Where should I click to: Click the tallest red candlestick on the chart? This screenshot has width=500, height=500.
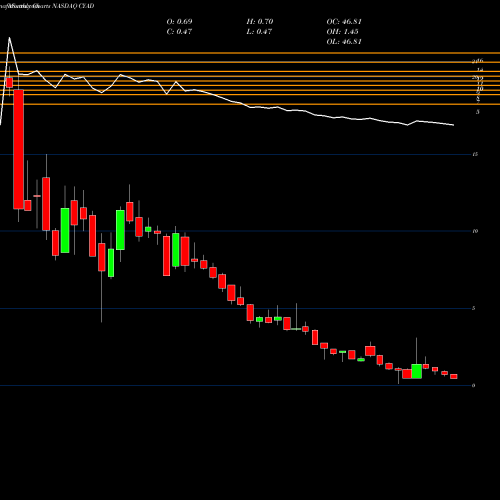click(x=18, y=149)
